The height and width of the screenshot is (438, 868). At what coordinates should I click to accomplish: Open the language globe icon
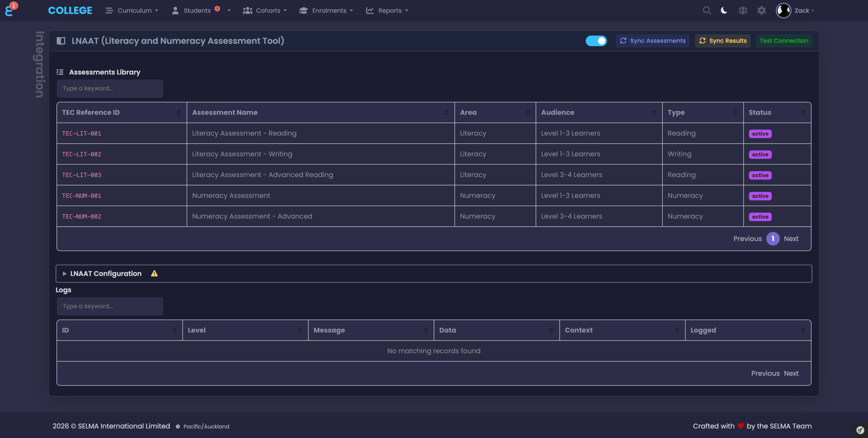point(743,10)
